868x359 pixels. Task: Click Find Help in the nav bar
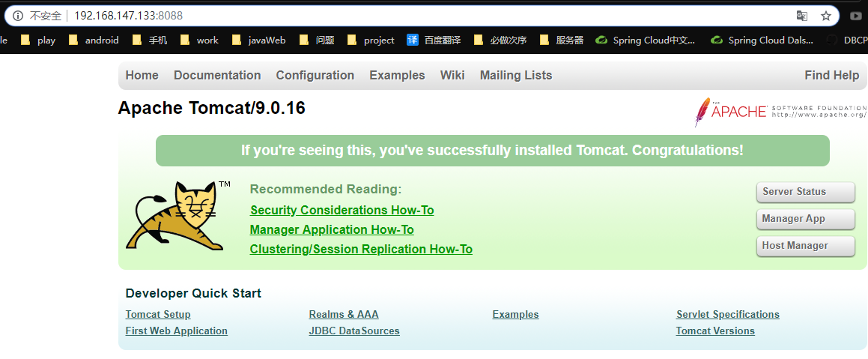831,76
